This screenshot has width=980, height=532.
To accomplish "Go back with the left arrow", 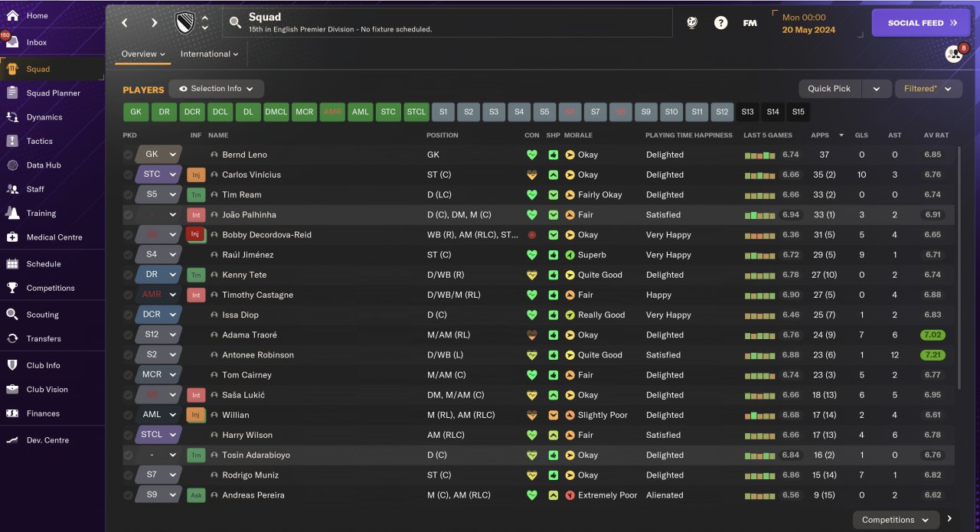I will (126, 23).
